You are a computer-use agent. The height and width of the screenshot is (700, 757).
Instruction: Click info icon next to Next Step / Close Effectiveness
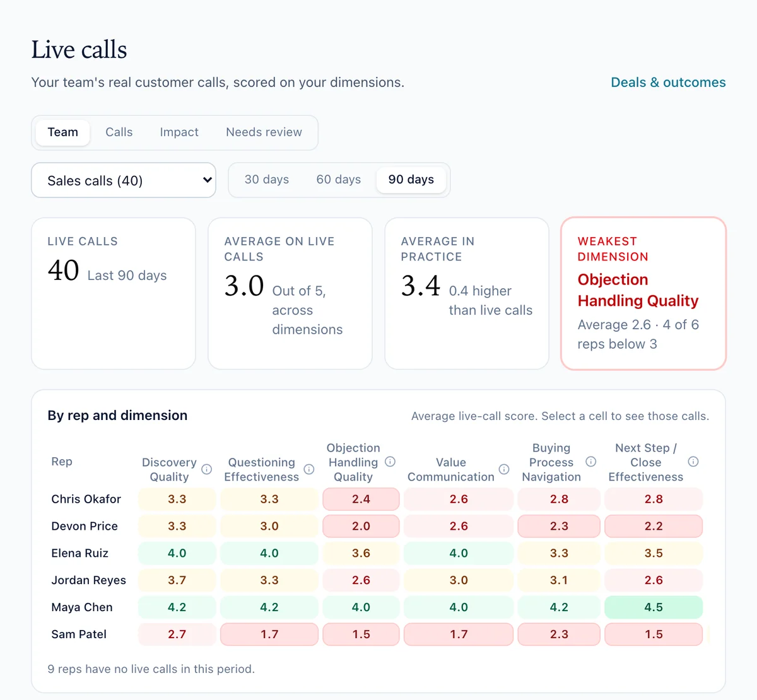pyautogui.click(x=693, y=462)
